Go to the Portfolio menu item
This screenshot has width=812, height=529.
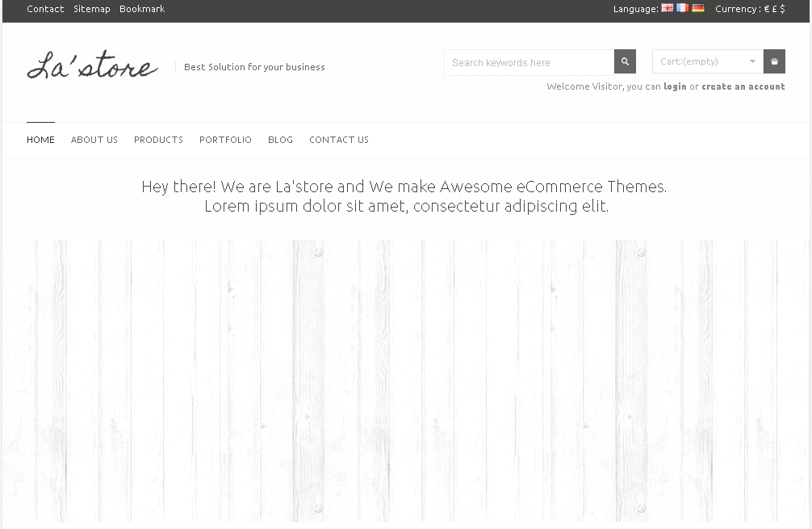(x=225, y=140)
